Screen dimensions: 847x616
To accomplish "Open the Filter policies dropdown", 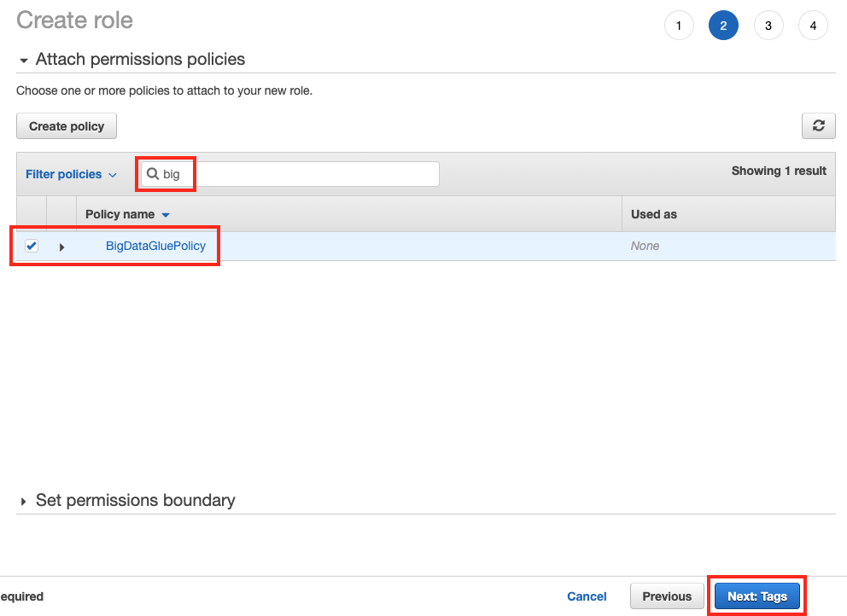I will [x=71, y=174].
